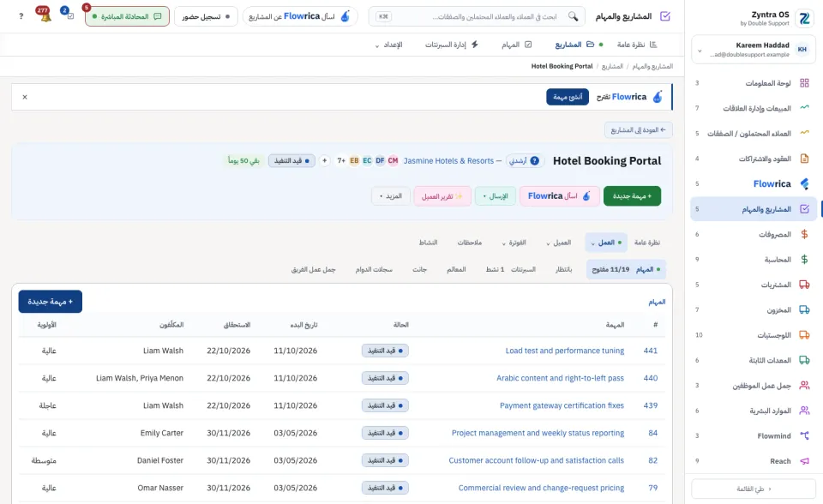
Task: Select the جانت Gantt sub-tab
Action: tap(419, 269)
